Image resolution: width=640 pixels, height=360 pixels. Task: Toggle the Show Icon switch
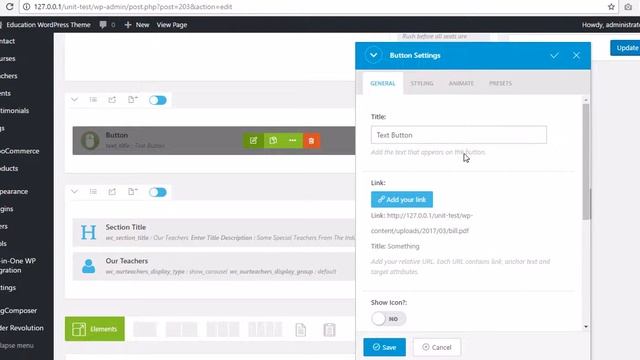click(389, 319)
